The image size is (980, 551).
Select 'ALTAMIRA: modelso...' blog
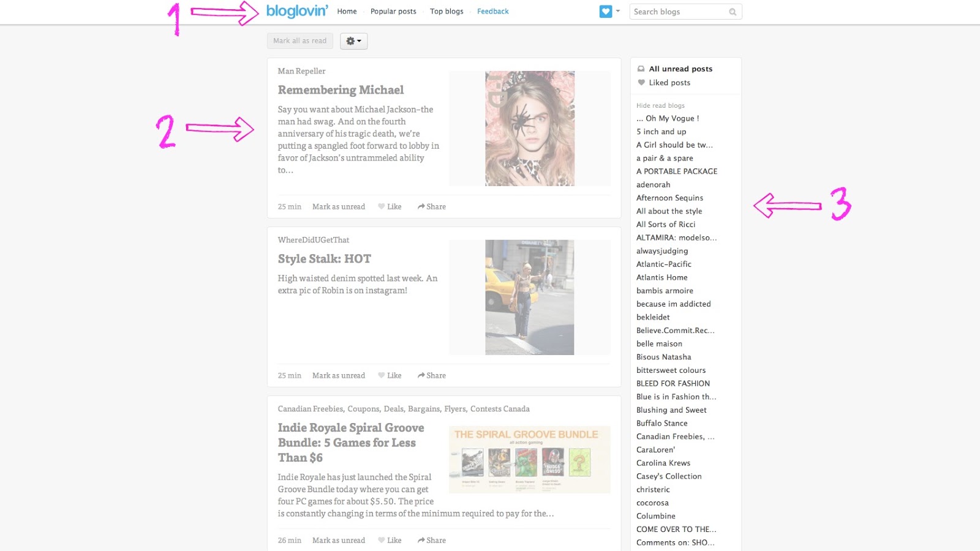pos(676,238)
